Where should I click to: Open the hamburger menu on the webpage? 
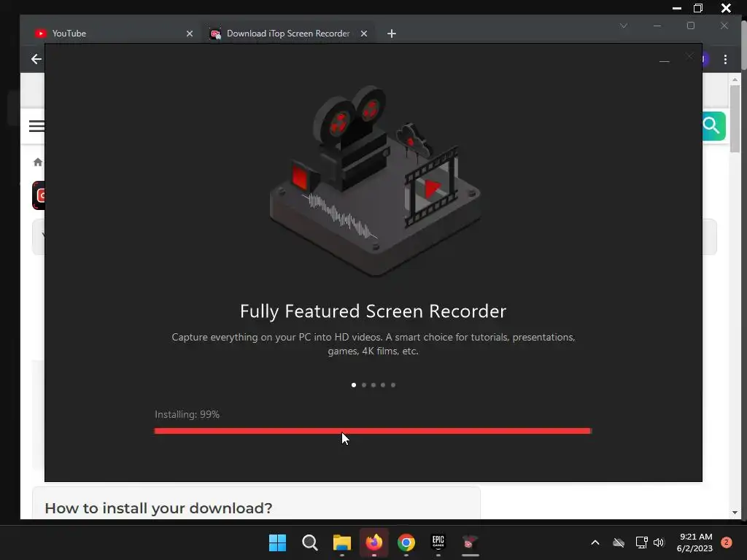point(36,126)
